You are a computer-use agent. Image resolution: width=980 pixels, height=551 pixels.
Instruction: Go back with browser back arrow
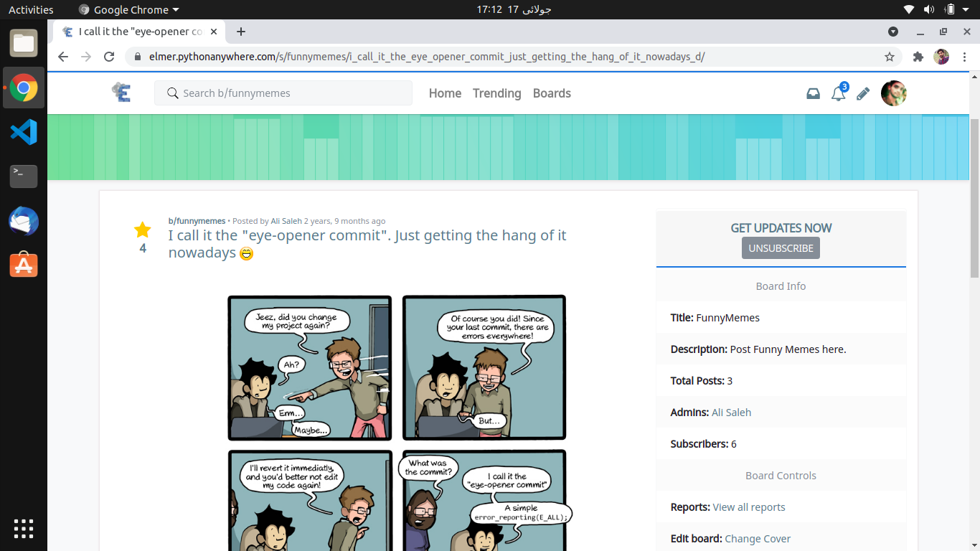click(x=62, y=57)
